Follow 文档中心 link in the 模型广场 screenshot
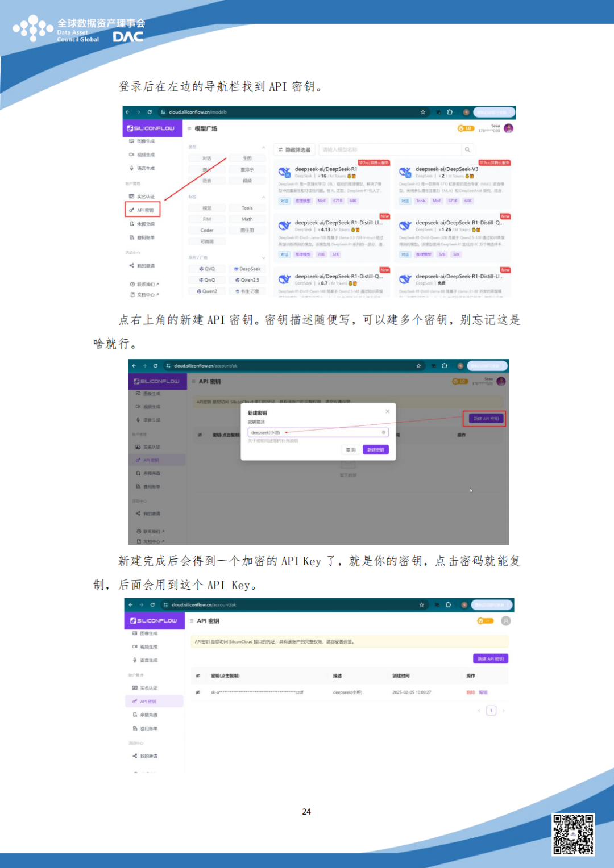This screenshot has width=614, height=868. pos(144,294)
